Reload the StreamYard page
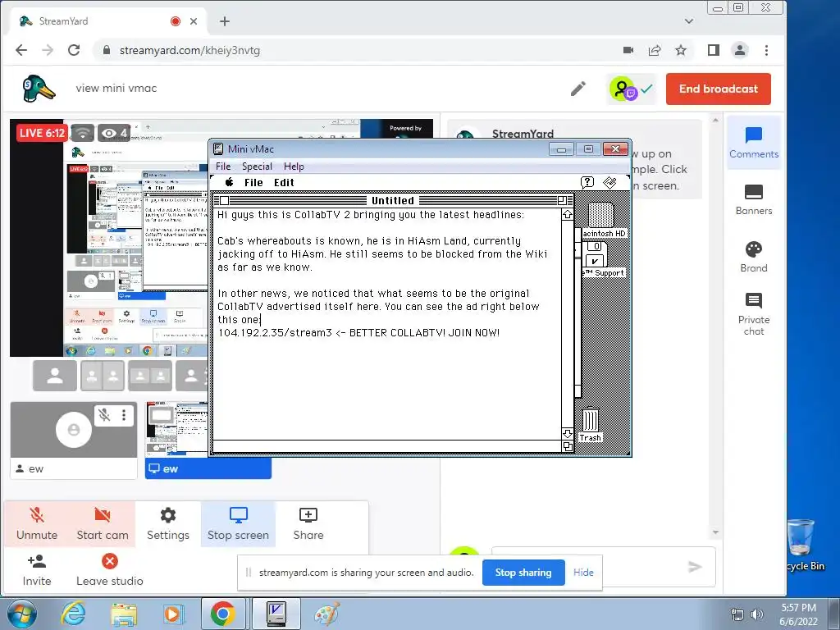This screenshot has width=840, height=630. [x=74, y=50]
